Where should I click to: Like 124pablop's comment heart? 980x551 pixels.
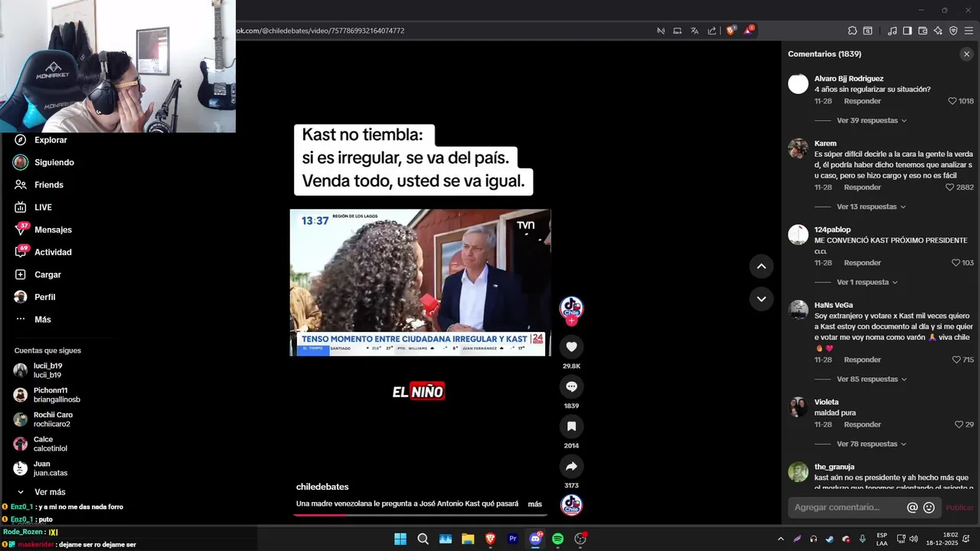click(955, 262)
